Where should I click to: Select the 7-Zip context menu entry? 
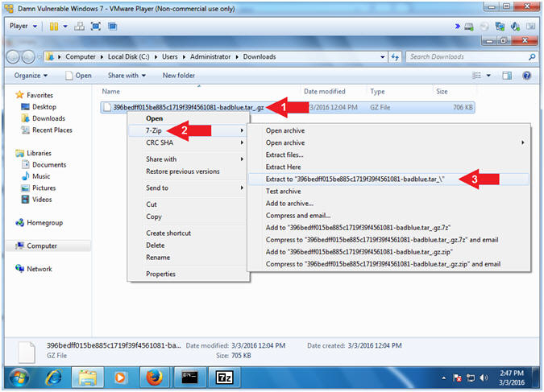point(189,130)
